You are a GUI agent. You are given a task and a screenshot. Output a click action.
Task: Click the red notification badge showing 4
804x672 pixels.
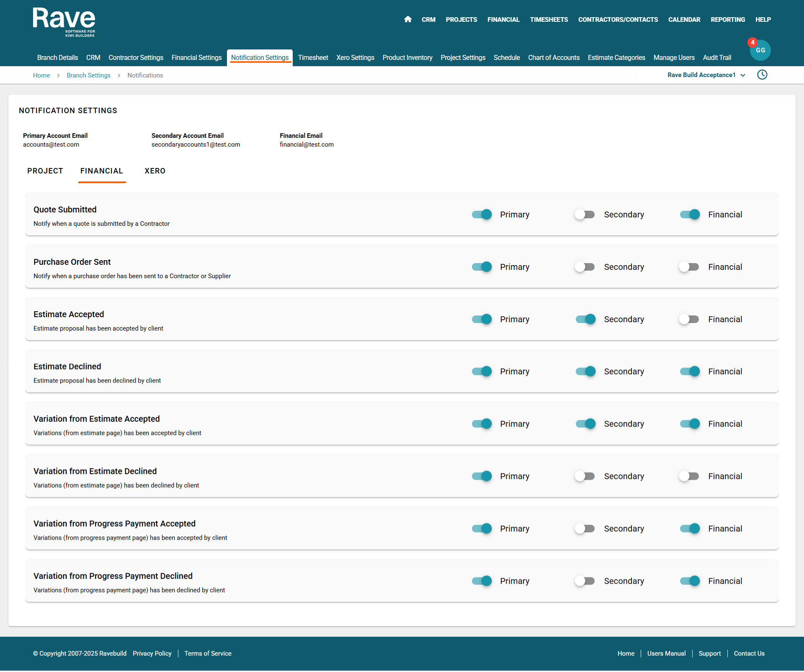pos(752,42)
